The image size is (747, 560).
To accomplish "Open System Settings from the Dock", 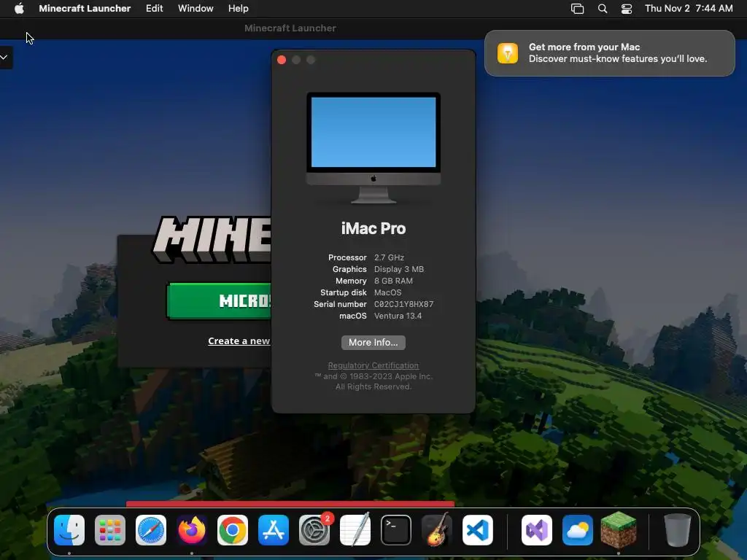I will click(314, 530).
